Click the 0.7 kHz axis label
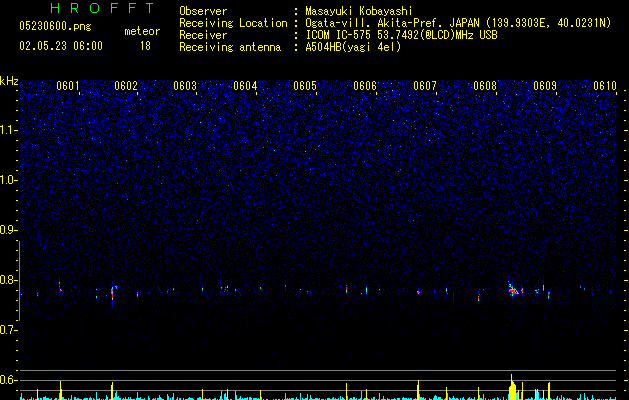Screen dimensions: 629x400 pos(8,330)
